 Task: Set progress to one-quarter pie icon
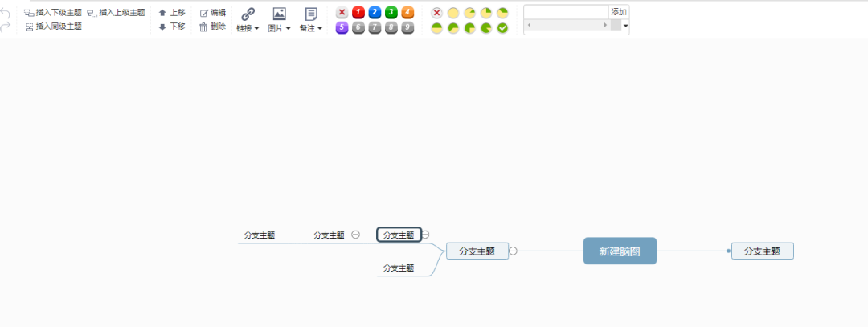(486, 13)
